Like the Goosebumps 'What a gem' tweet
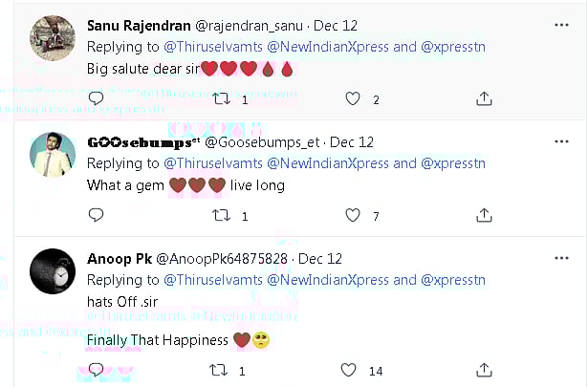 pyautogui.click(x=354, y=216)
